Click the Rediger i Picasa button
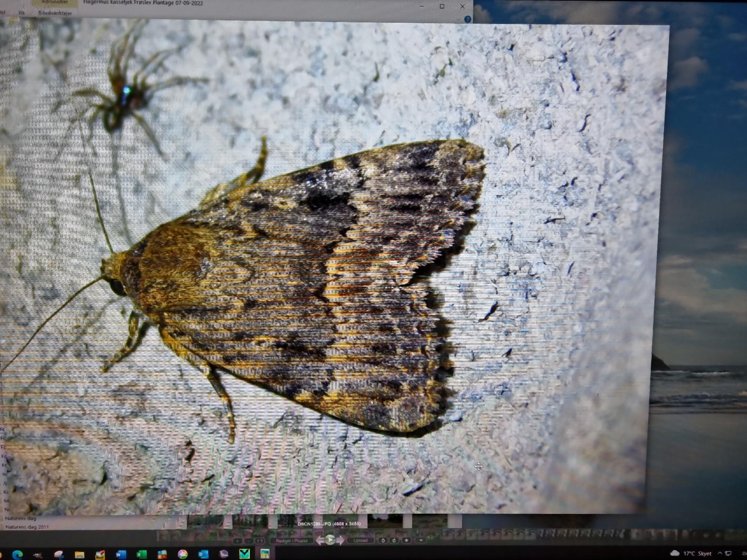The image size is (747, 560). click(291, 541)
